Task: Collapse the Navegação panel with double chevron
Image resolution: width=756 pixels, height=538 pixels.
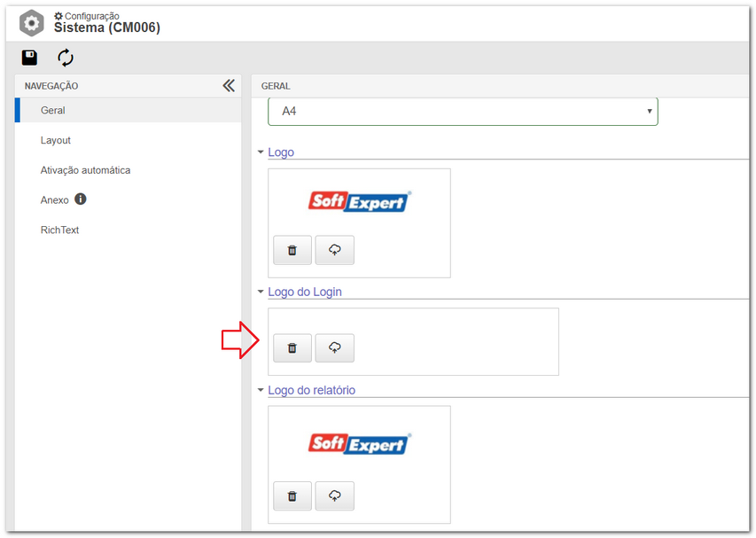Action: 229,86
